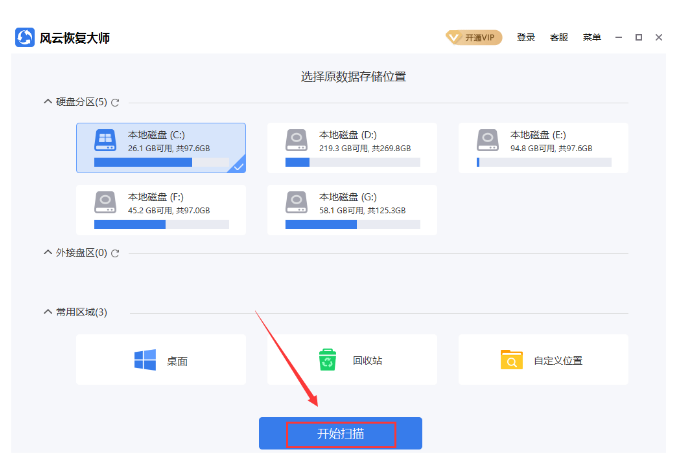Image resolution: width=691 pixels, height=454 pixels.
Task: Click the C: drive usage bar
Action: pos(161,163)
